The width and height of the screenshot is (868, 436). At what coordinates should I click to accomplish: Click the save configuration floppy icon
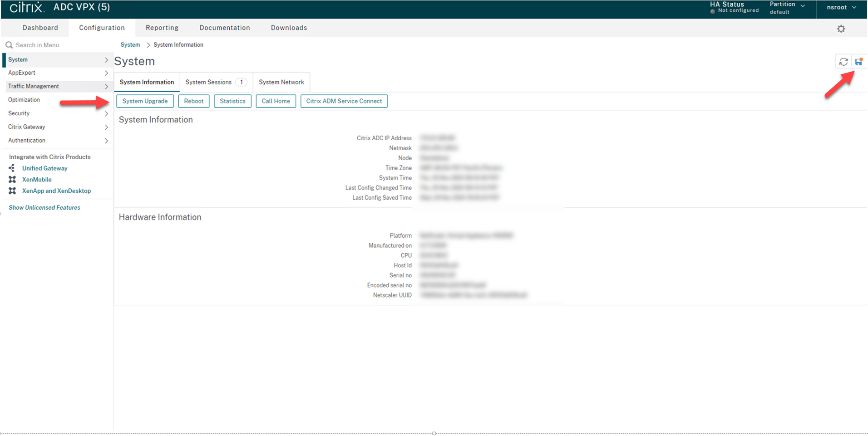tap(858, 62)
